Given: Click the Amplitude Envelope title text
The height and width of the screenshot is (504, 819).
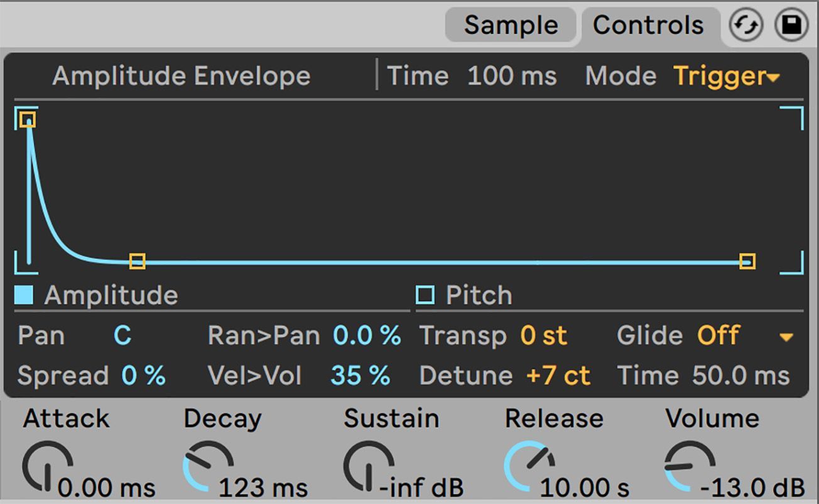Looking at the screenshot, I should coord(182,77).
